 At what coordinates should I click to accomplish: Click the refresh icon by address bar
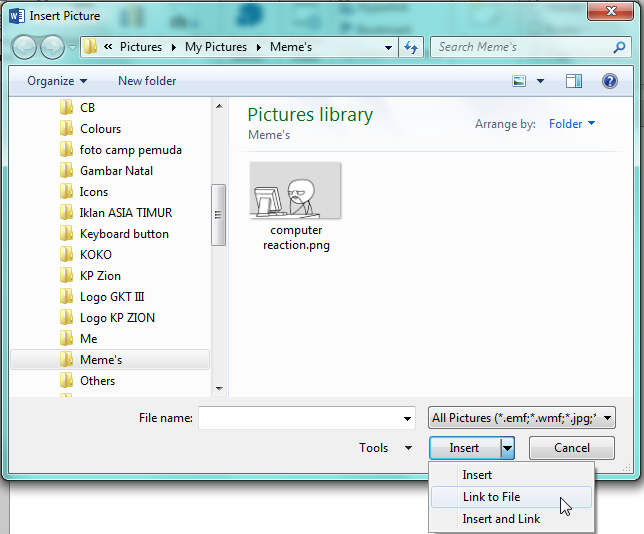[x=411, y=47]
